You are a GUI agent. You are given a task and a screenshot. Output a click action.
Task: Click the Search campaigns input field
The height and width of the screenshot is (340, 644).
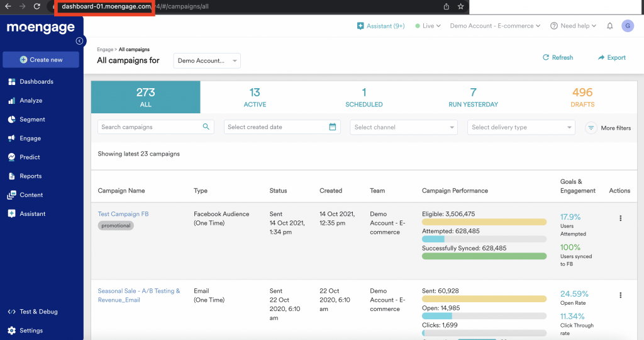pyautogui.click(x=151, y=127)
